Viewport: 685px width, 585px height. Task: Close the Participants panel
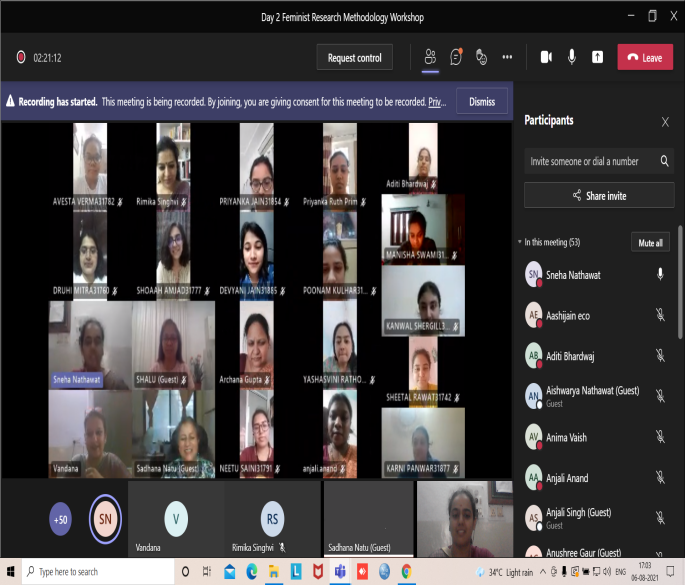coord(665,122)
